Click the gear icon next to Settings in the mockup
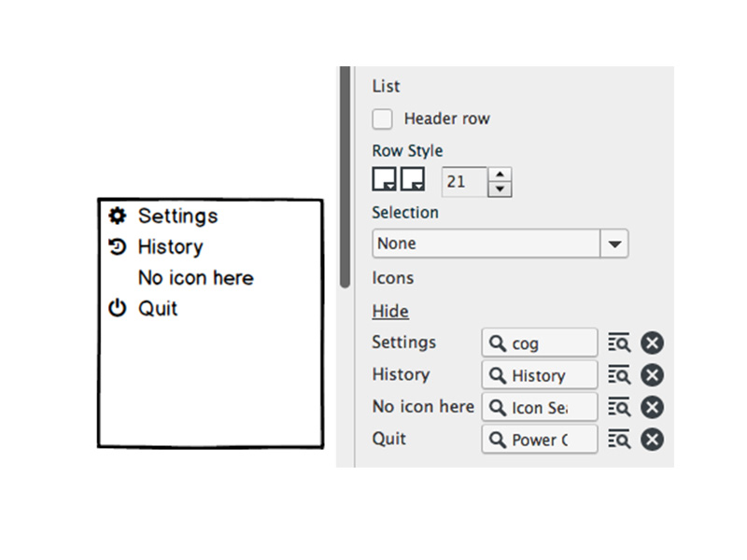The width and height of the screenshot is (747, 560). click(116, 216)
